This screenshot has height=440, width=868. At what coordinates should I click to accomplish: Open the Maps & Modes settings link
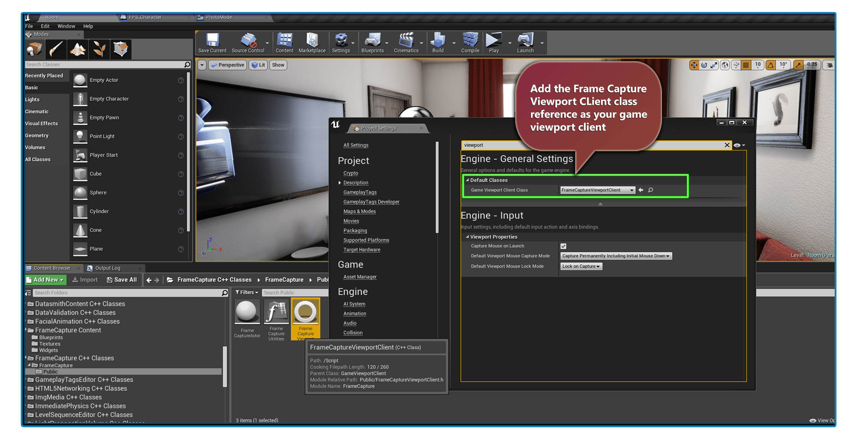click(x=359, y=212)
